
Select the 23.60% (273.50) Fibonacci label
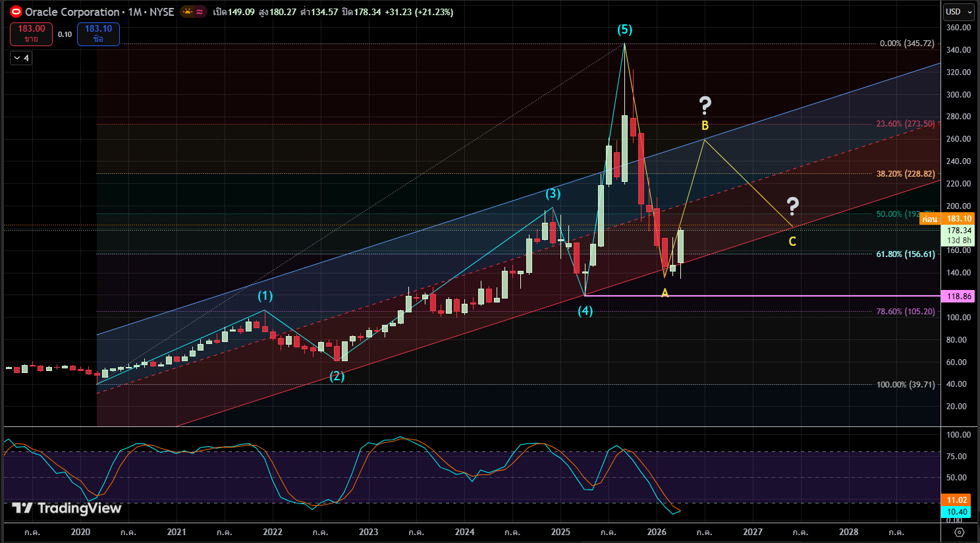click(x=905, y=124)
